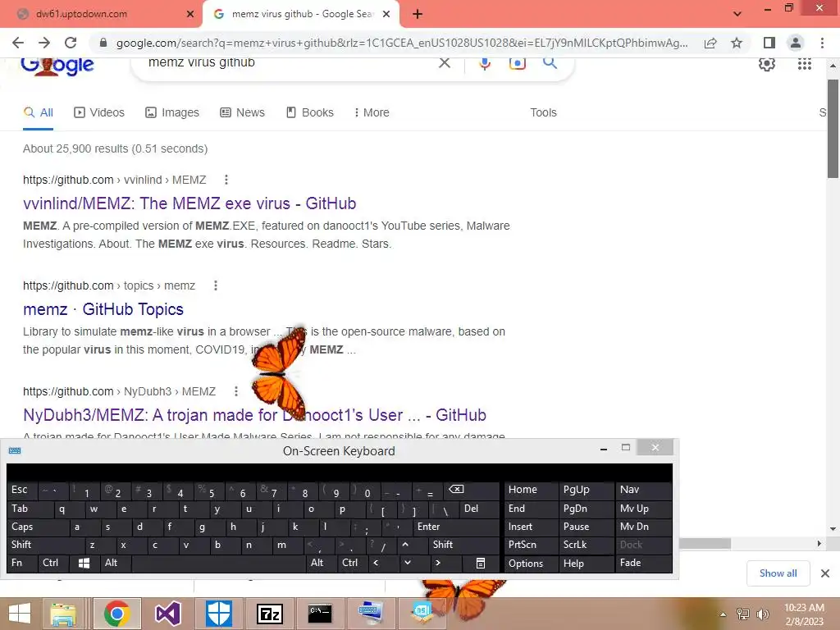This screenshot has height=630, width=840.
Task: Click the Google search input field
Action: click(x=290, y=62)
